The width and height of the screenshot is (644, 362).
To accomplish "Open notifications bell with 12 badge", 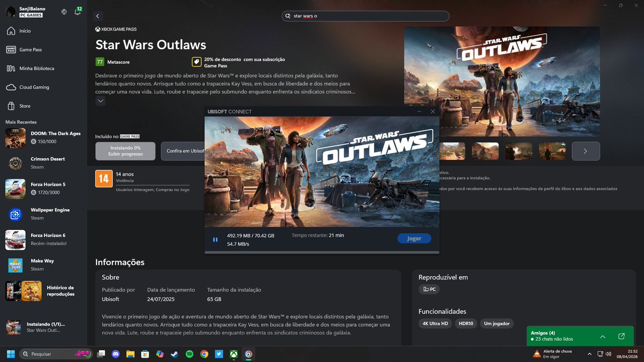I will 78,11.
